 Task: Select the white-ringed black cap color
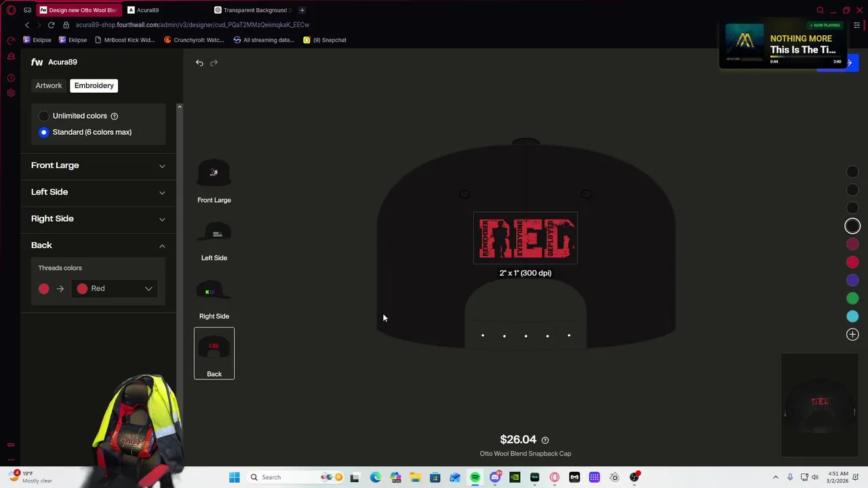[852, 226]
